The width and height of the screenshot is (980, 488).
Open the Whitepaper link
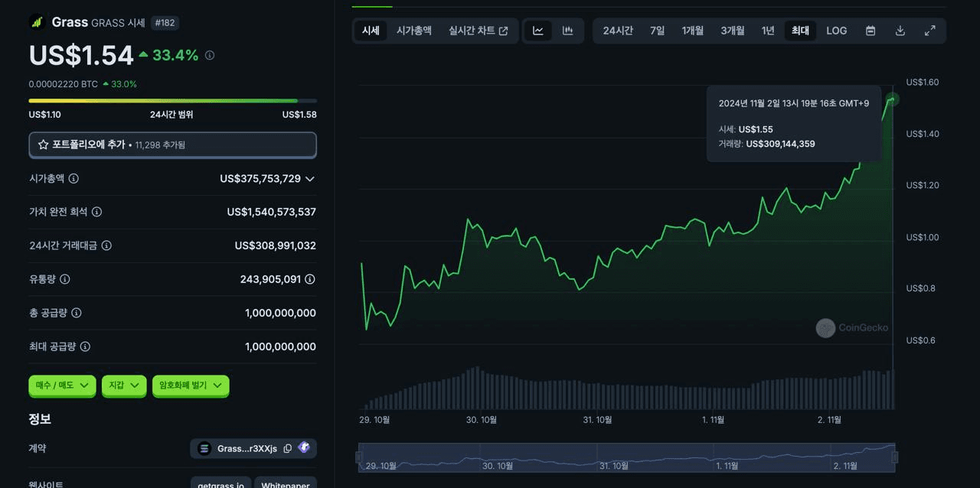pos(286,484)
